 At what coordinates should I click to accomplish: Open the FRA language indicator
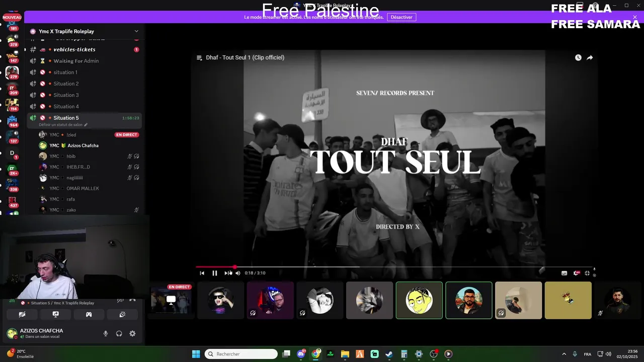point(588,354)
